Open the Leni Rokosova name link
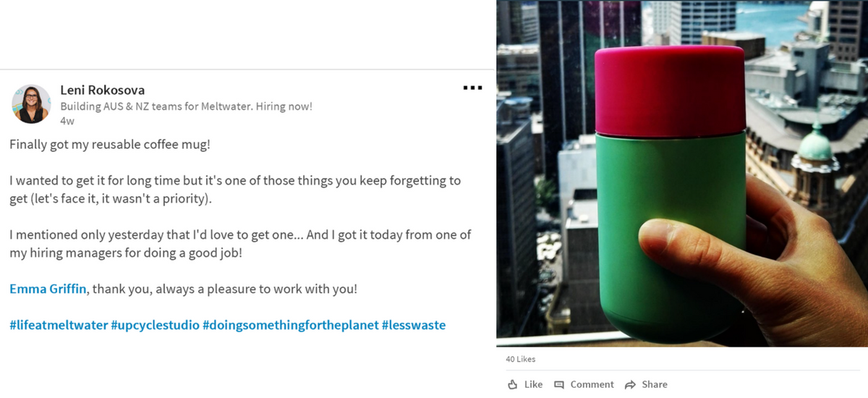 102,90
